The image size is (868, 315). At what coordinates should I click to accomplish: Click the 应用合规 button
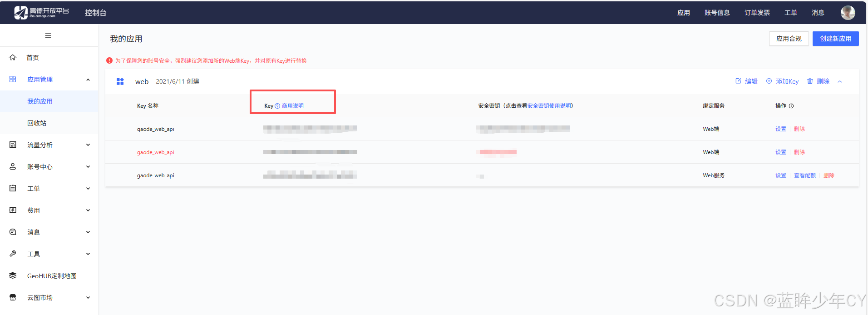(789, 39)
